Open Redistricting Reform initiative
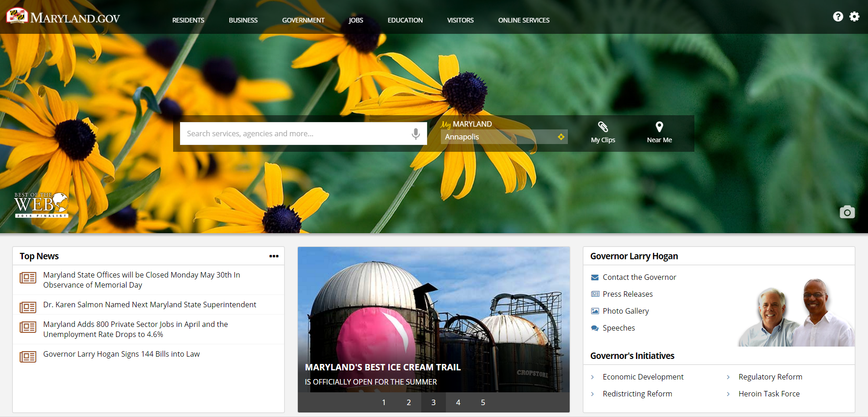 [637, 394]
